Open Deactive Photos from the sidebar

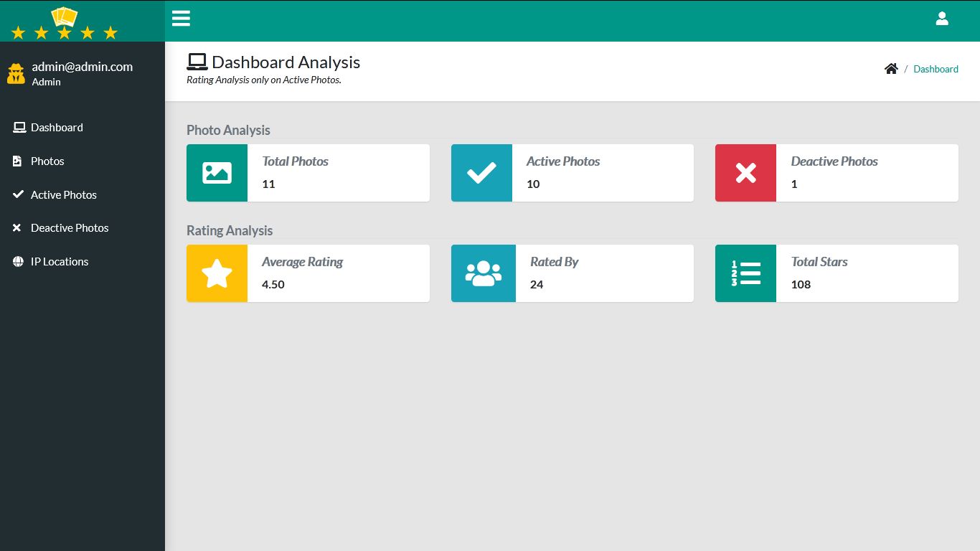pos(69,227)
